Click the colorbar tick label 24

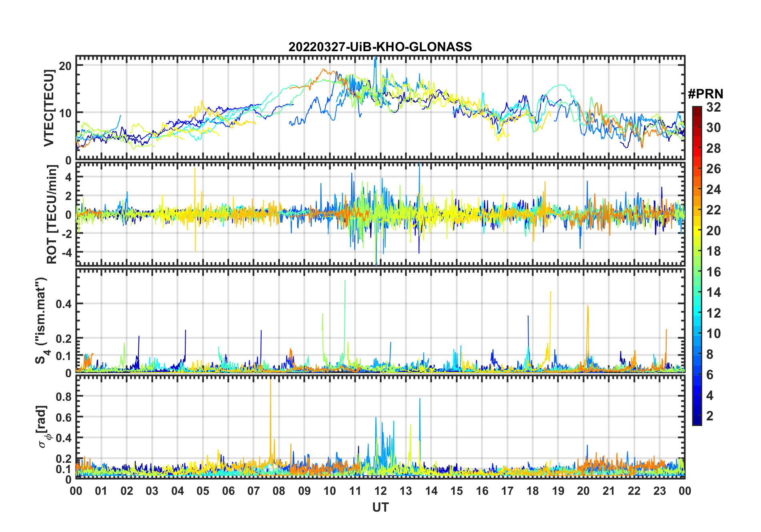(x=713, y=189)
